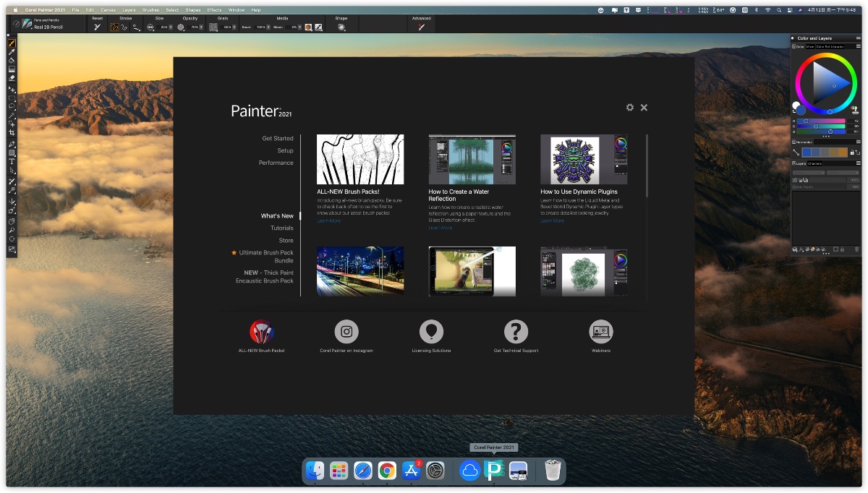Screen dimensions: 868x493
Task: Click the Get Technical Support question icon
Action: [x=516, y=332]
